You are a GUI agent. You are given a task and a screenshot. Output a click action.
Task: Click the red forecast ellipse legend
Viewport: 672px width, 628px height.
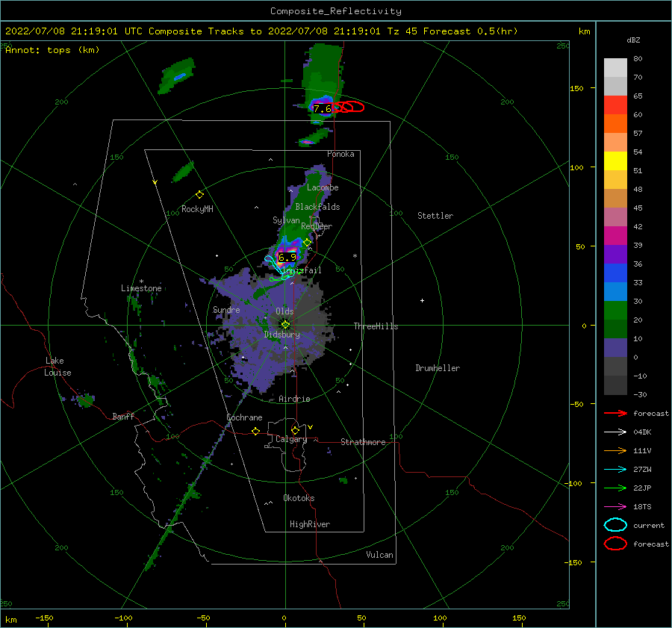[615, 544]
